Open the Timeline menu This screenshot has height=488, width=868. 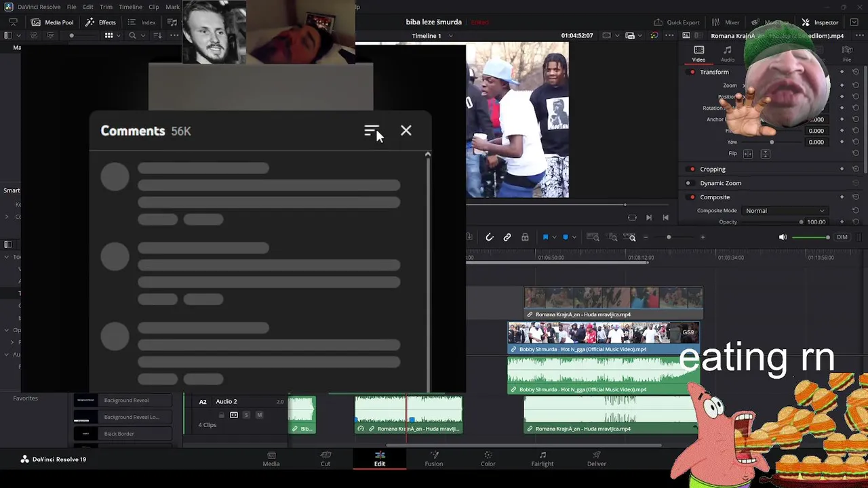click(x=130, y=7)
